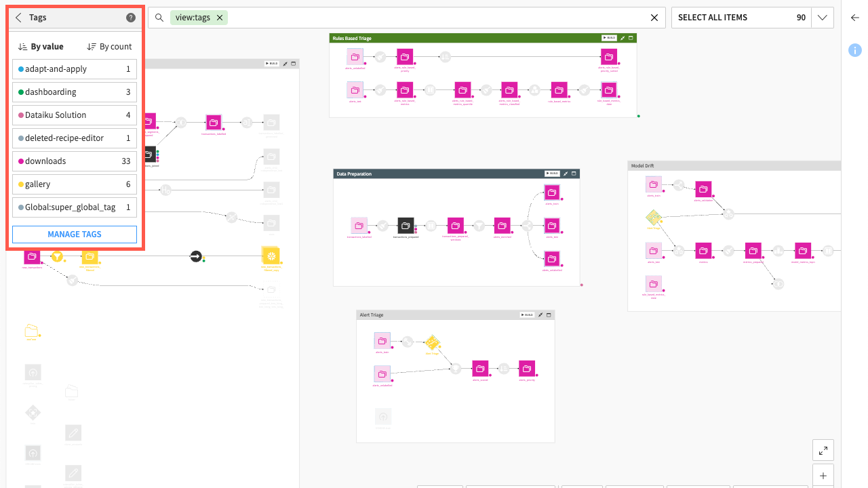The height and width of the screenshot is (488, 868).
Task: Select the new_transactions dataset
Action: click(32, 256)
